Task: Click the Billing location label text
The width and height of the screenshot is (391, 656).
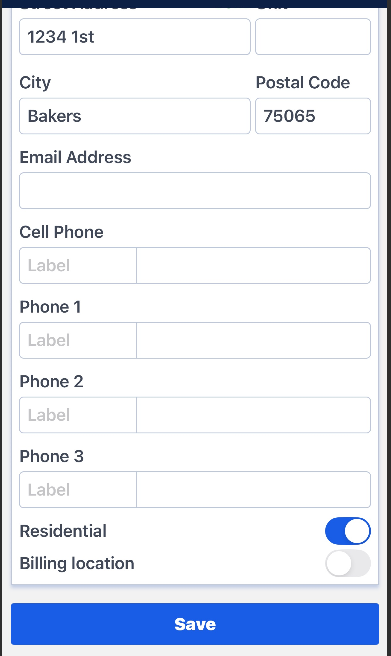Action: click(77, 564)
